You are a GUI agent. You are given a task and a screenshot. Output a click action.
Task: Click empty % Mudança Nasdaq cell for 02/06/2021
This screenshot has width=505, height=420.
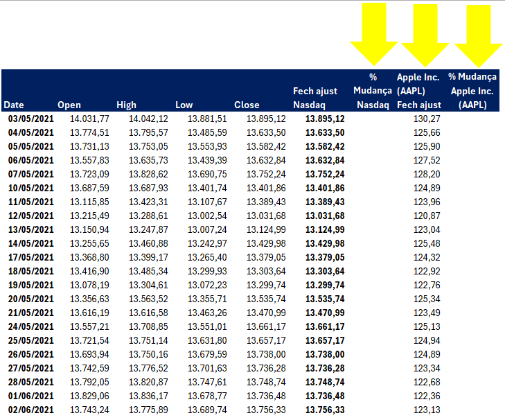point(373,410)
